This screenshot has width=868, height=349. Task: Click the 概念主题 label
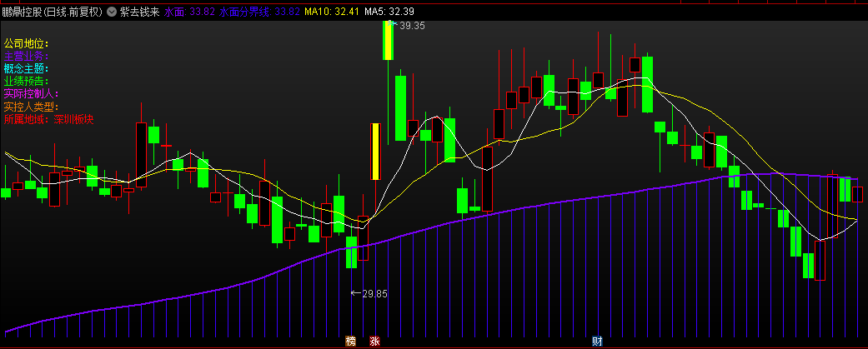[x=27, y=68]
